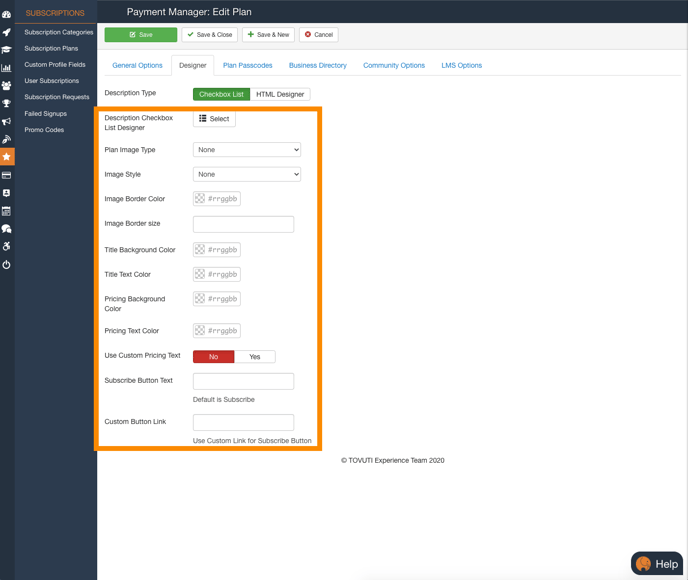This screenshot has width=688, height=580.
Task: Open the Plan Image Type dropdown
Action: click(x=246, y=150)
